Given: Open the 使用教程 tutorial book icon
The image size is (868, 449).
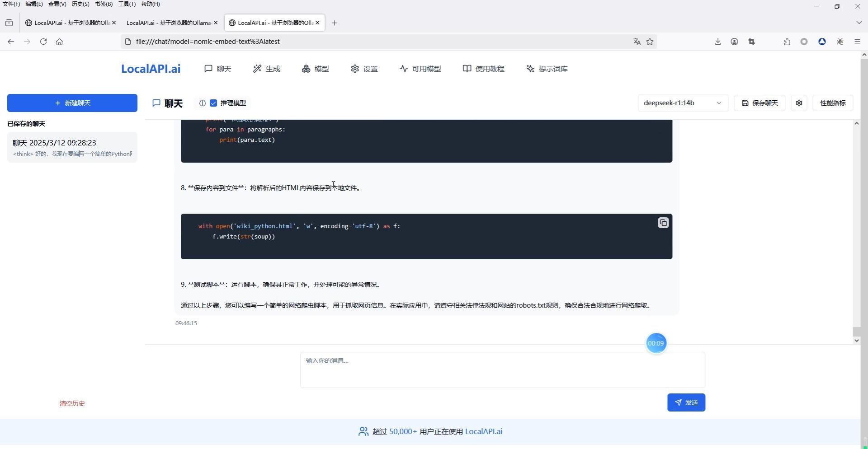Looking at the screenshot, I should point(467,69).
